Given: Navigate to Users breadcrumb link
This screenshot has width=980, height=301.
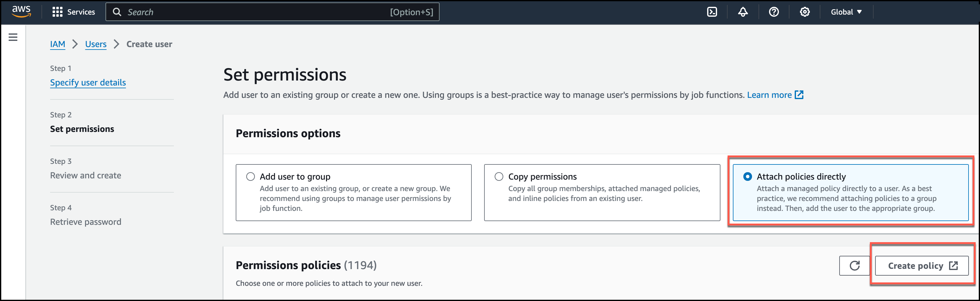Looking at the screenshot, I should [x=96, y=44].
